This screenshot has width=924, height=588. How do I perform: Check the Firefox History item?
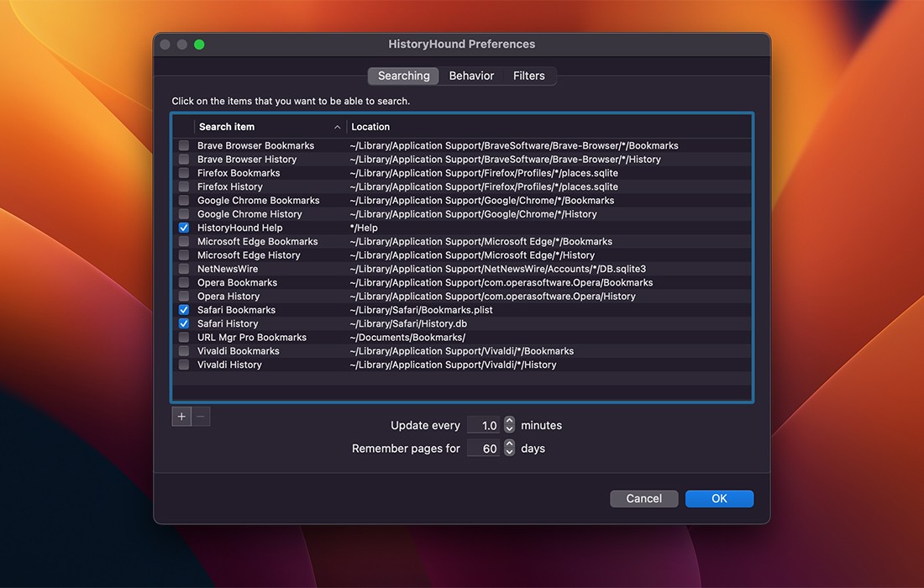tap(183, 186)
